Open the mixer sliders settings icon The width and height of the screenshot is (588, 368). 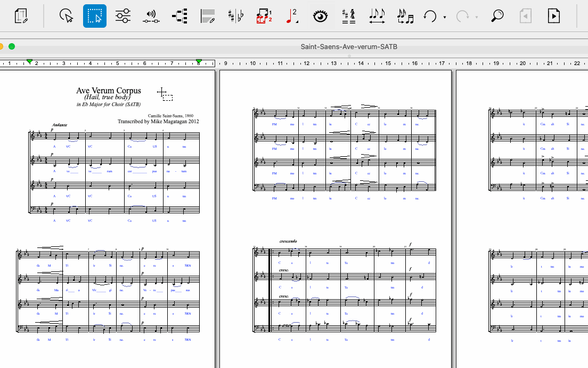coord(123,16)
